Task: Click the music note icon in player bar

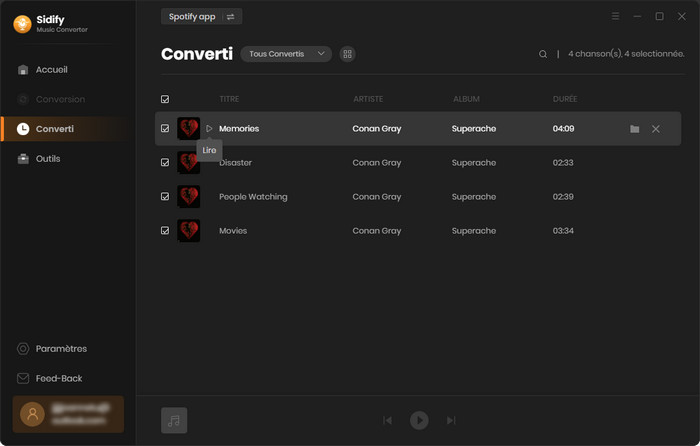Action: click(x=174, y=420)
